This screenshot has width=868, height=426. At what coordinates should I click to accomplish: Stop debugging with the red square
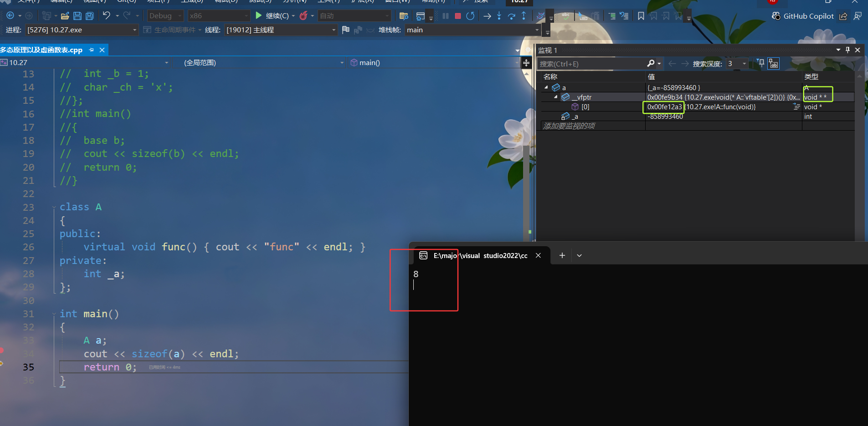click(458, 16)
